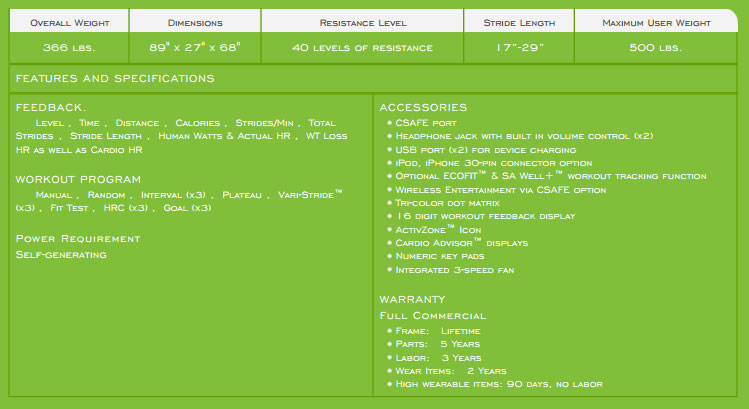
Task: Click the Calories feedback item
Action: 197,123
